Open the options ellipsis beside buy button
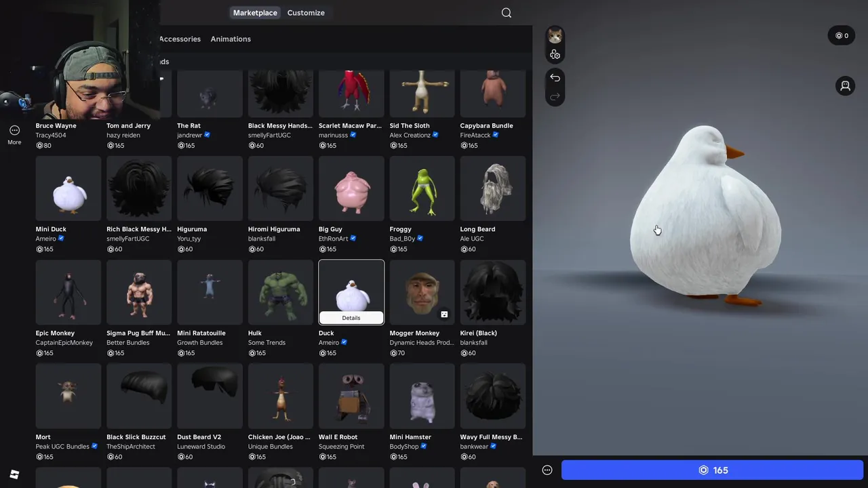 [x=547, y=470]
